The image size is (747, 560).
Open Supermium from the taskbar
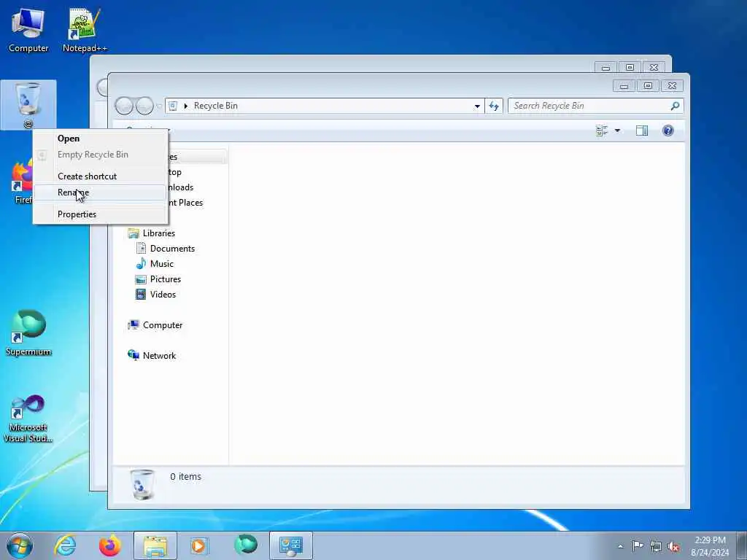pyautogui.click(x=246, y=545)
